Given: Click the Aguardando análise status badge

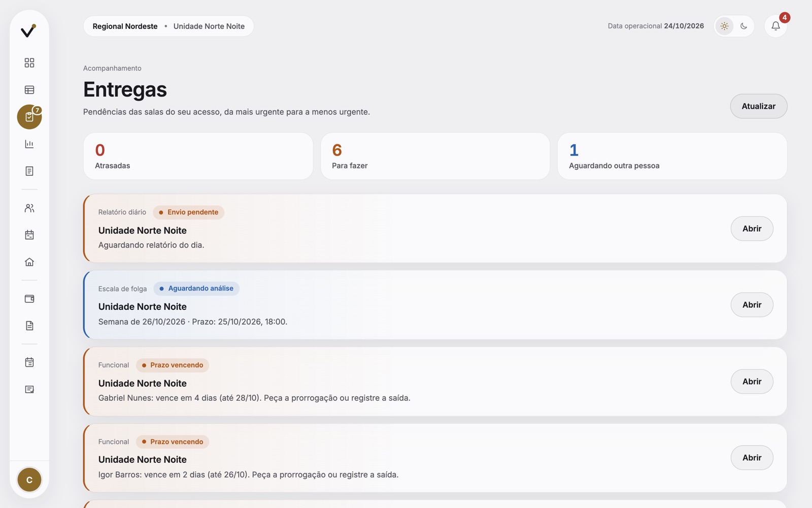Looking at the screenshot, I should [196, 289].
